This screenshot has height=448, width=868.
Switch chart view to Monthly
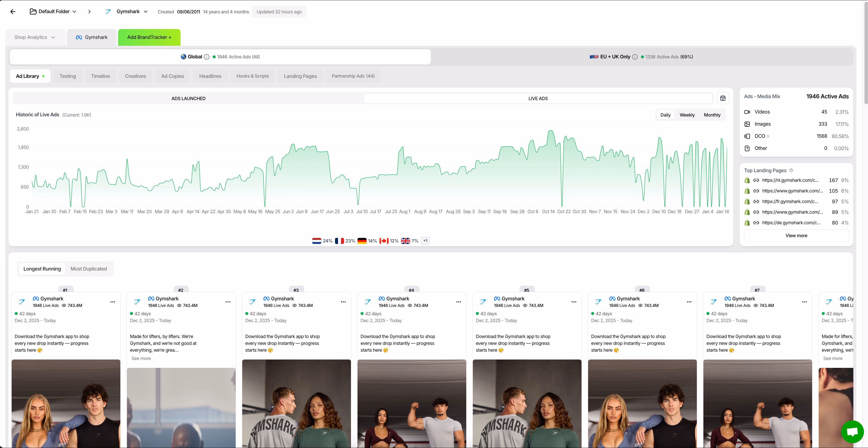(x=712, y=115)
